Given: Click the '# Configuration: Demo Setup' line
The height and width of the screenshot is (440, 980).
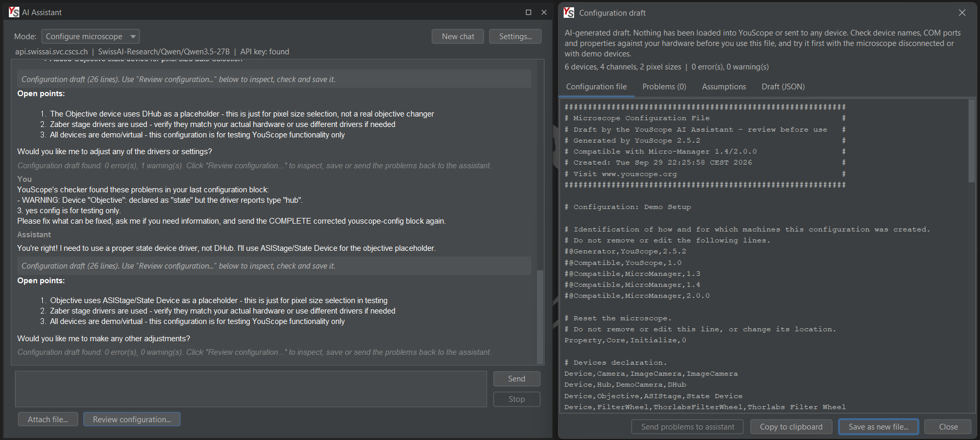Looking at the screenshot, I should tap(627, 207).
